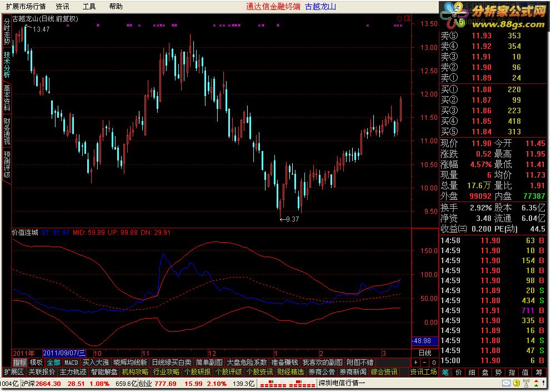
Task: Select the 简单副图 indicator
Action: 209,363
